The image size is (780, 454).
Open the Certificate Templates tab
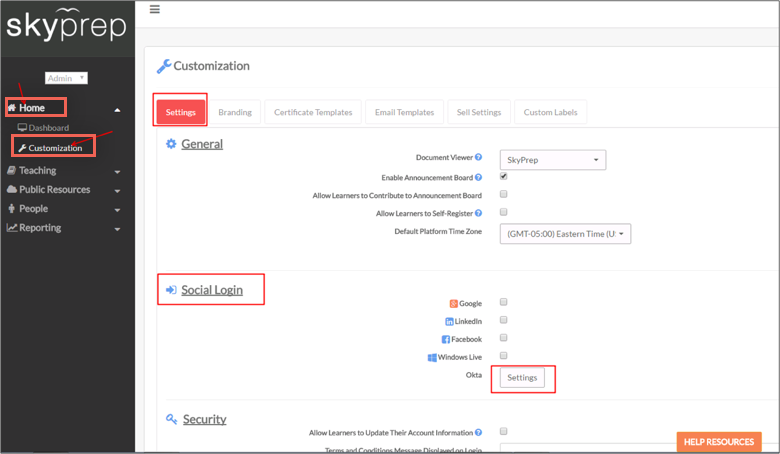tap(313, 112)
